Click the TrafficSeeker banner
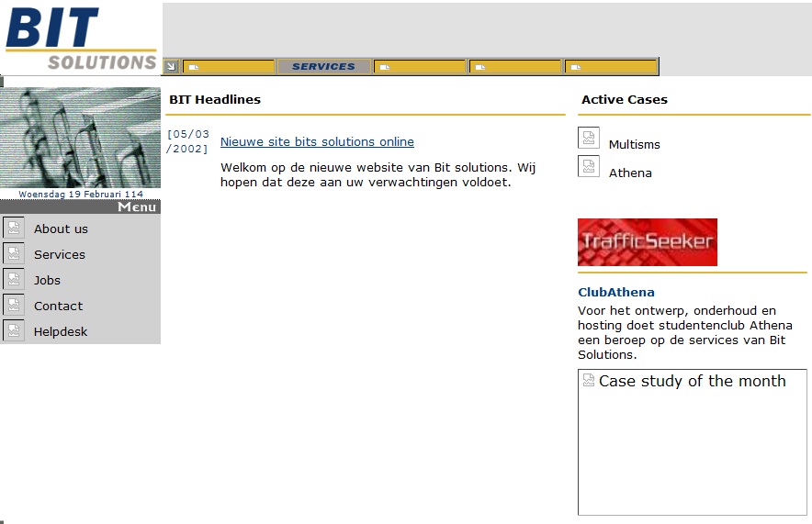 click(x=648, y=242)
